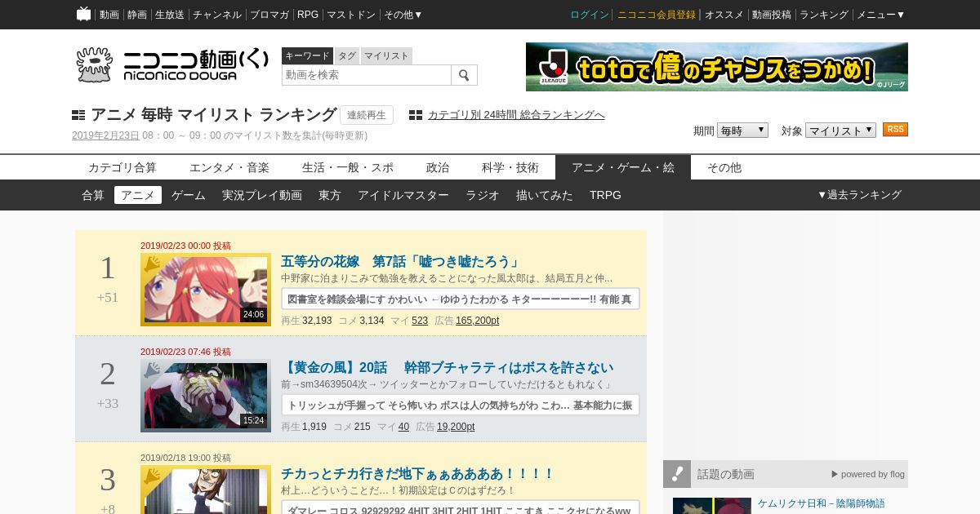Screen dimensions: 980x514
Task: Click the 2019年2月23日 date link
Action: point(105,135)
